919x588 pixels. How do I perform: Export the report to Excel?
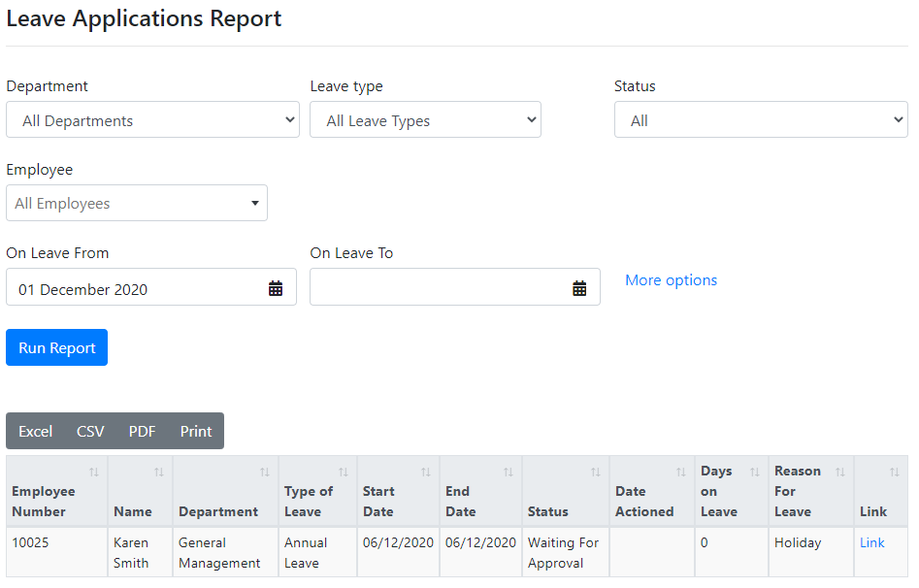click(35, 431)
